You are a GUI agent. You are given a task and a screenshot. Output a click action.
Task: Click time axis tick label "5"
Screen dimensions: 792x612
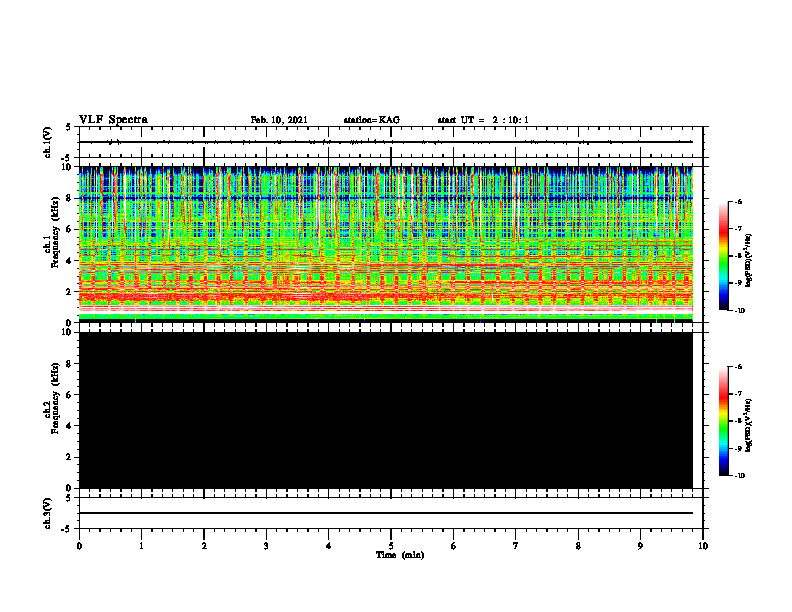click(391, 546)
